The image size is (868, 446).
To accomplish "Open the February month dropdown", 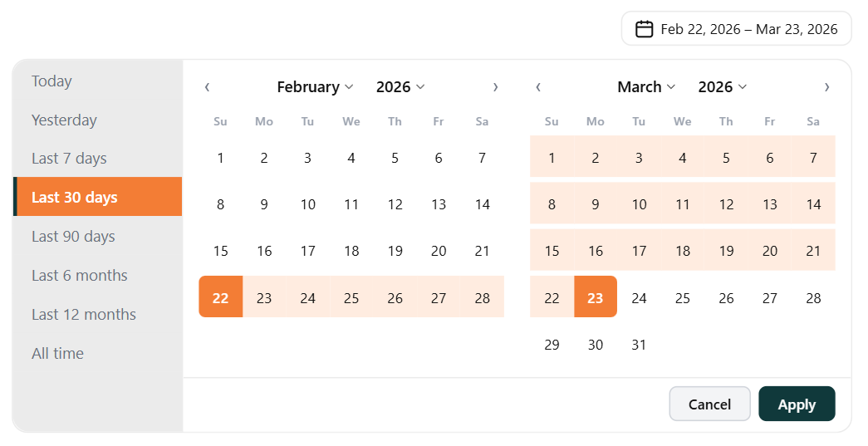I will (x=315, y=87).
